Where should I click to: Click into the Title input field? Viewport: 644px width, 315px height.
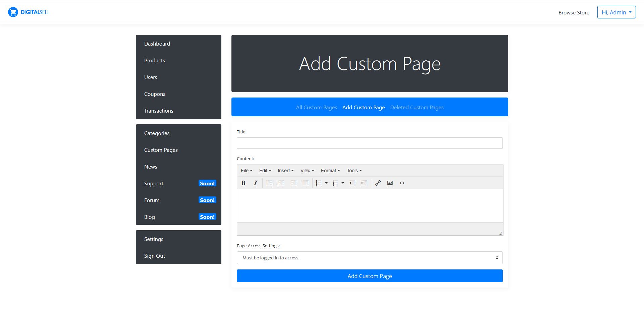tap(369, 143)
